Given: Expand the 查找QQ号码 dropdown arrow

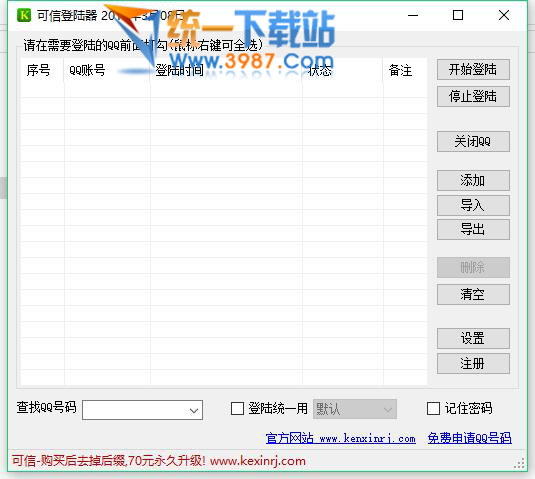Looking at the screenshot, I should click(x=194, y=410).
